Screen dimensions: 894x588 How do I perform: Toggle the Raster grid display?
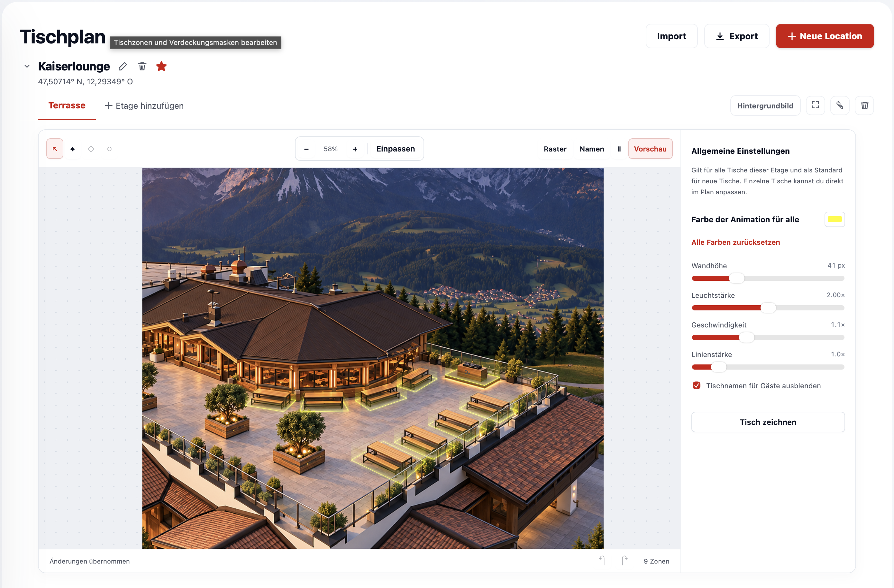(x=555, y=149)
